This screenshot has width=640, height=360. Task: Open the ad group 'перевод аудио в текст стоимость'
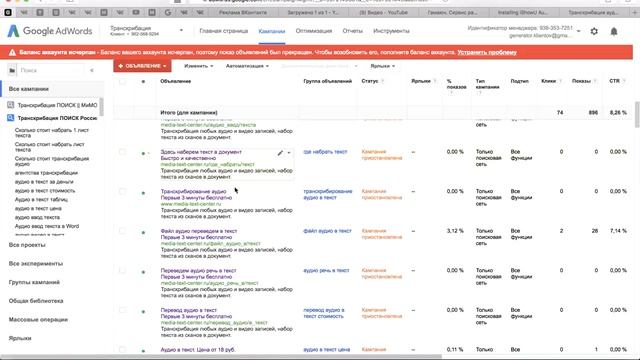coord(324,313)
